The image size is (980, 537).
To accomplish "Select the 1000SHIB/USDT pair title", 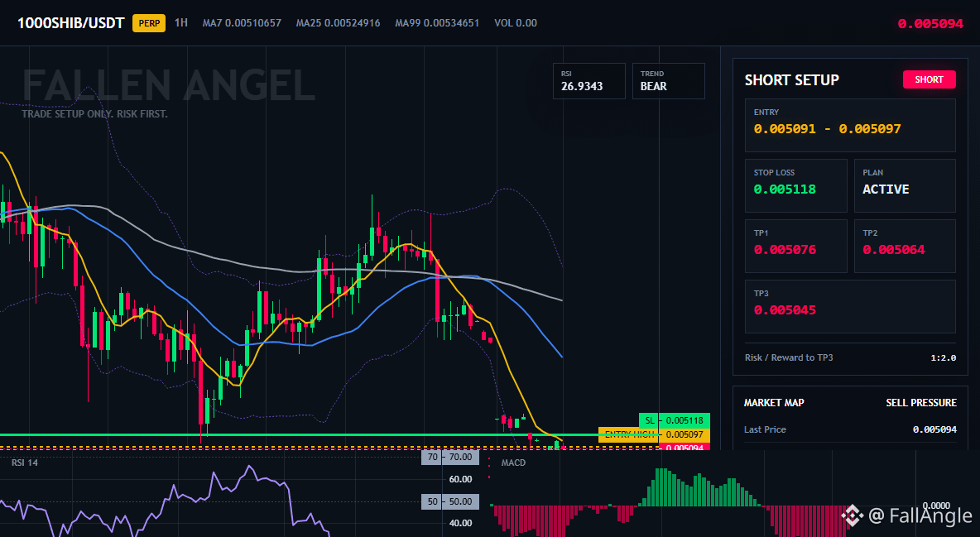I will pos(71,24).
